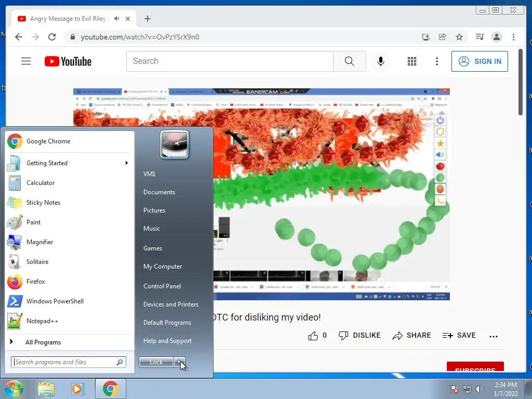Screen dimensions: 532x399
Task: Open Action Center flag in system tray
Action: 454,389
